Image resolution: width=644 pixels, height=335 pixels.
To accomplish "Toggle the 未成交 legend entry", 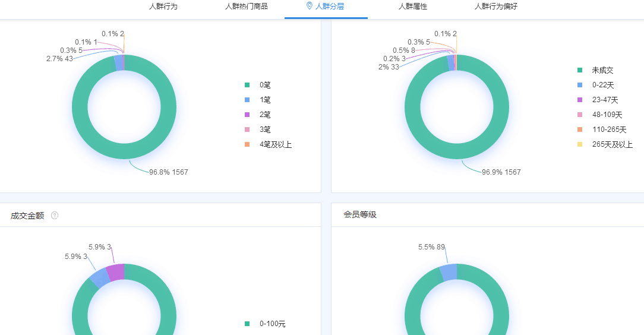I will 595,70.
